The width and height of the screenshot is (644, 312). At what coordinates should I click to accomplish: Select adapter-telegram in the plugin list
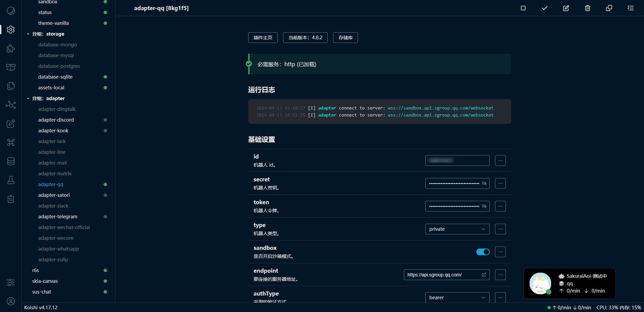pos(58,217)
